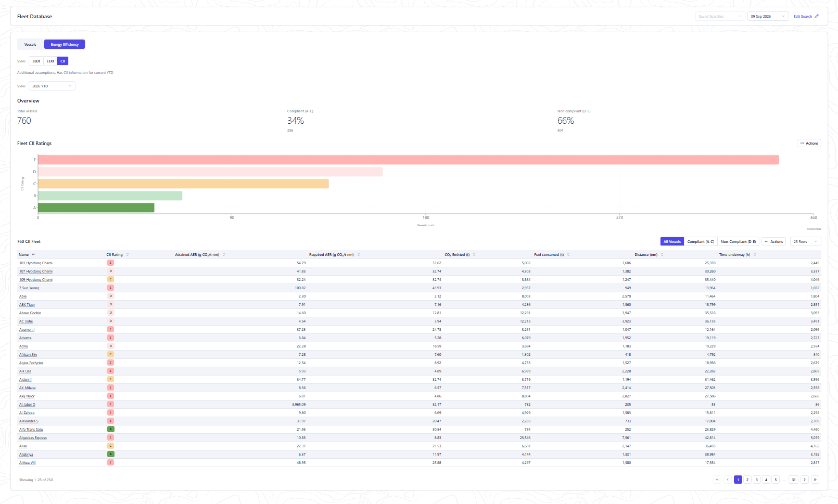This screenshot has width=838, height=504.
Task: Go to page 3 of results
Action: (757, 480)
